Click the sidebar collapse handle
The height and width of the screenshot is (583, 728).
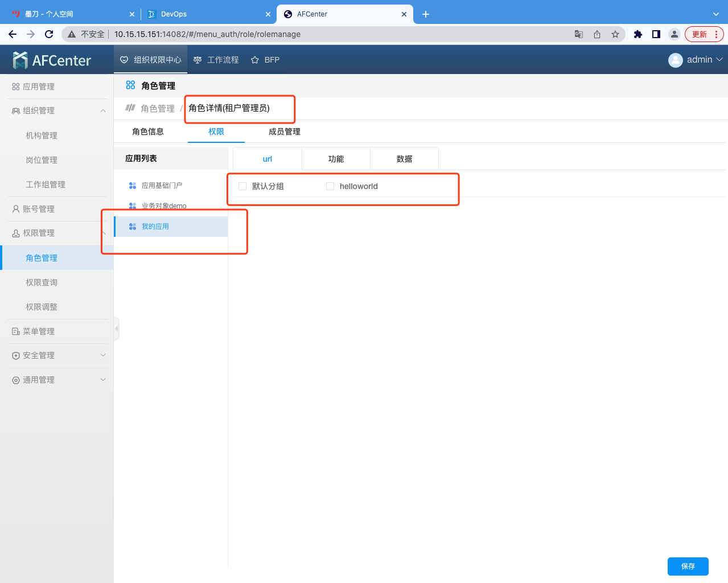click(x=117, y=329)
